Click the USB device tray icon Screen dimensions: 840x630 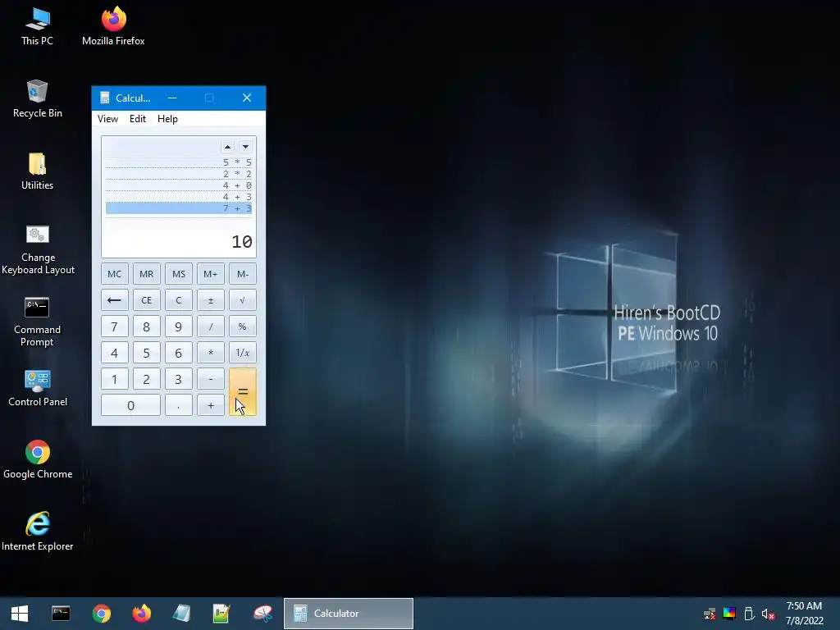pos(749,614)
